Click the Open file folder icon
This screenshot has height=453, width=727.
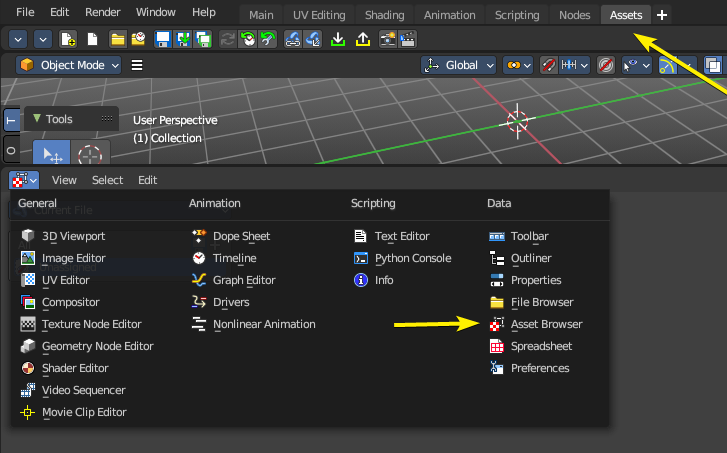coord(117,39)
